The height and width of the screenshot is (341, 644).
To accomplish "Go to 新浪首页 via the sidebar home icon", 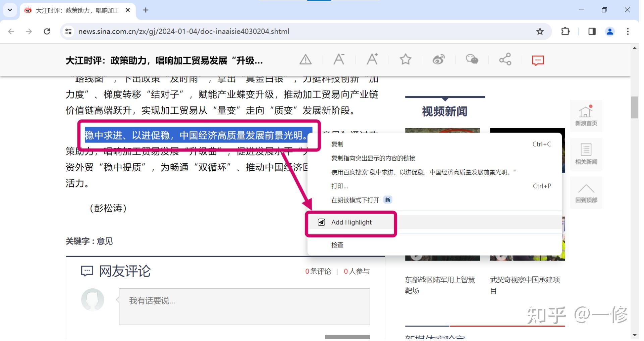I will [x=586, y=116].
